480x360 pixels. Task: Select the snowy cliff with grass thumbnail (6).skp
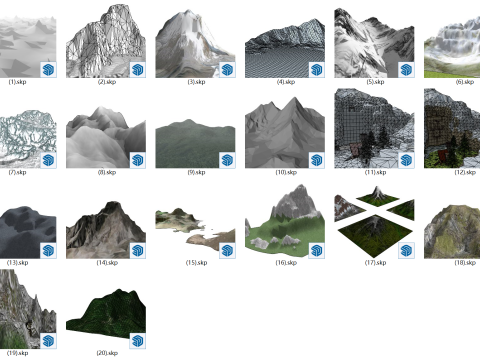tap(452, 48)
